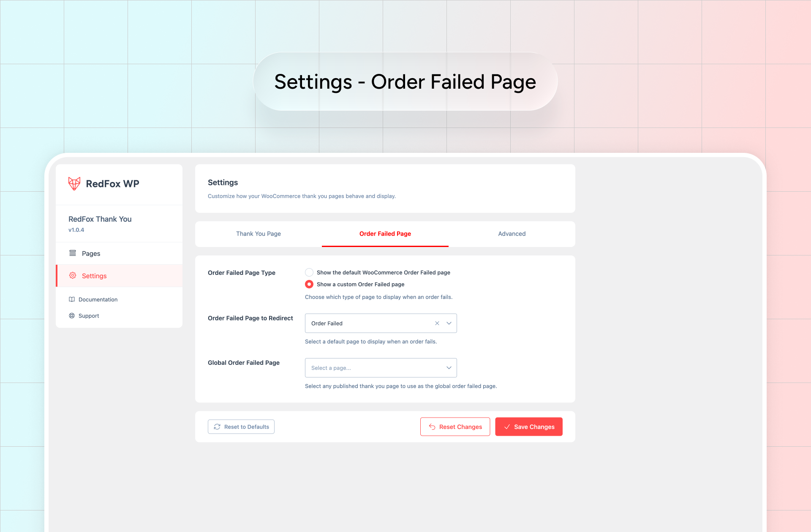Expand the Order Failed page dropdown chevron

click(449, 323)
